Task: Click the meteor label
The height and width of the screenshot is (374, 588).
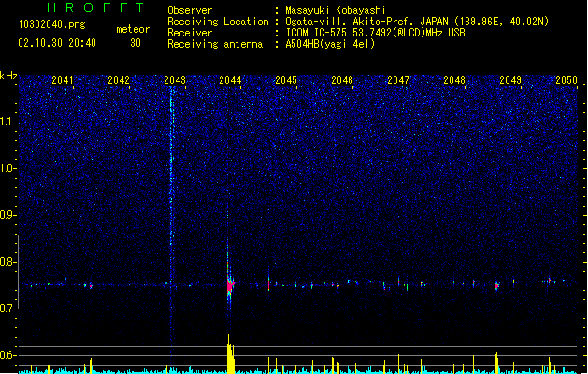Action: pyautogui.click(x=133, y=29)
